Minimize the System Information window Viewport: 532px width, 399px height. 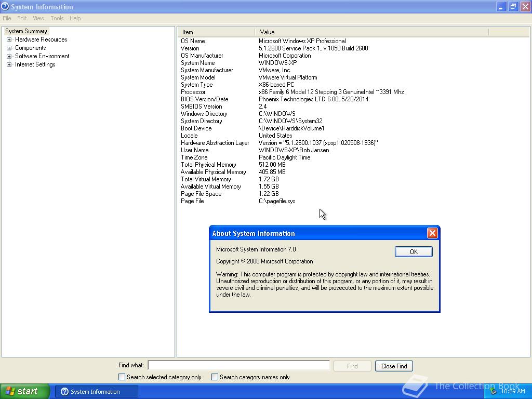coord(501,6)
